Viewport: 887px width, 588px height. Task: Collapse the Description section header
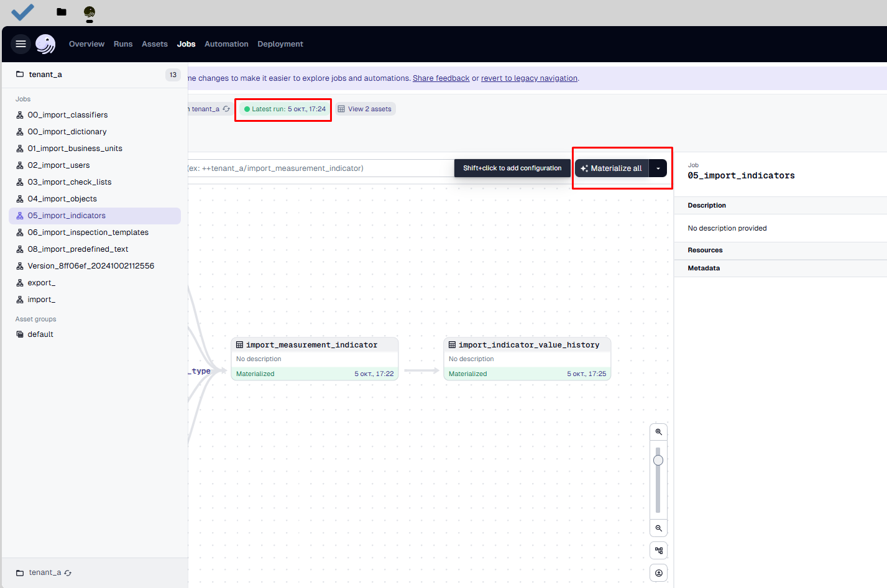click(707, 206)
